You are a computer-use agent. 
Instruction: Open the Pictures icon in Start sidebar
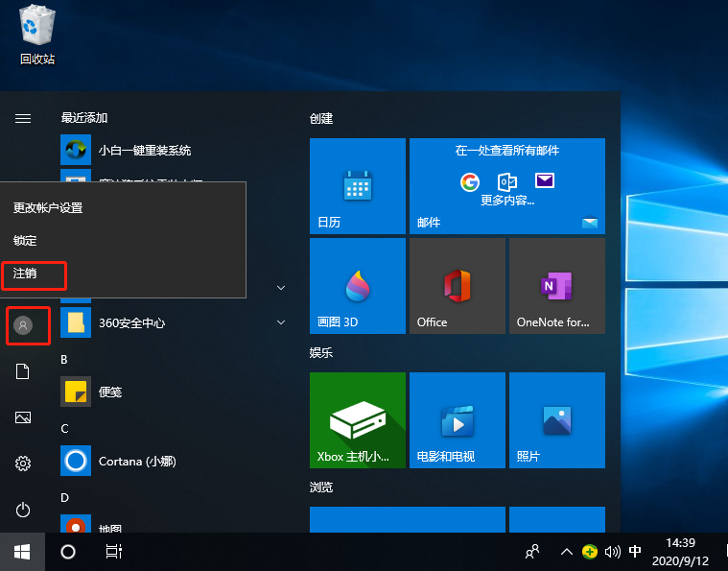click(23, 417)
